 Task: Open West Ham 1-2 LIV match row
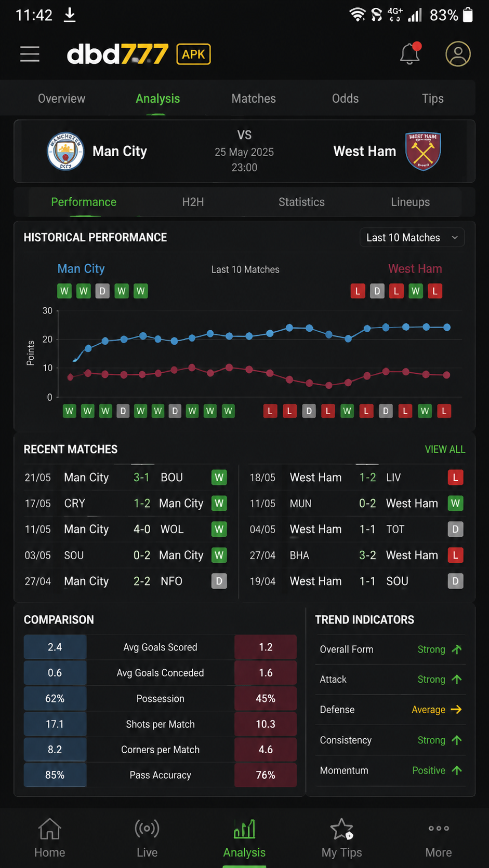tap(356, 478)
